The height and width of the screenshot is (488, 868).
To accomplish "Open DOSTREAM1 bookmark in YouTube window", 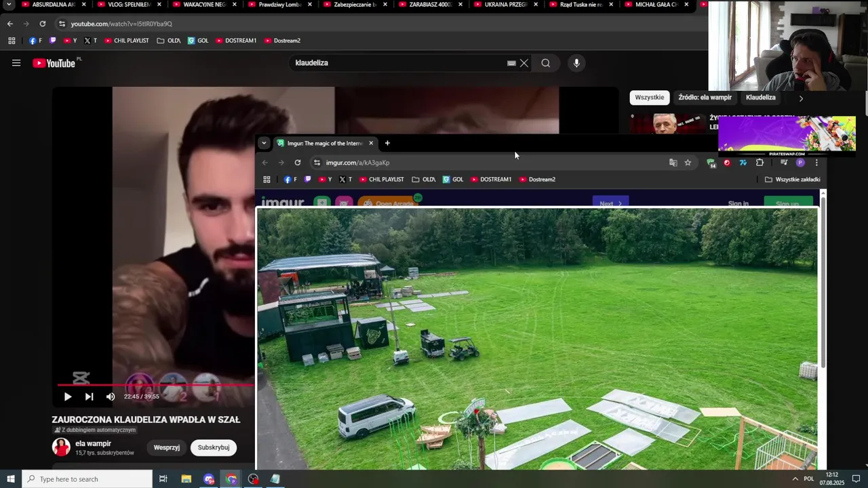I will tap(236, 41).
